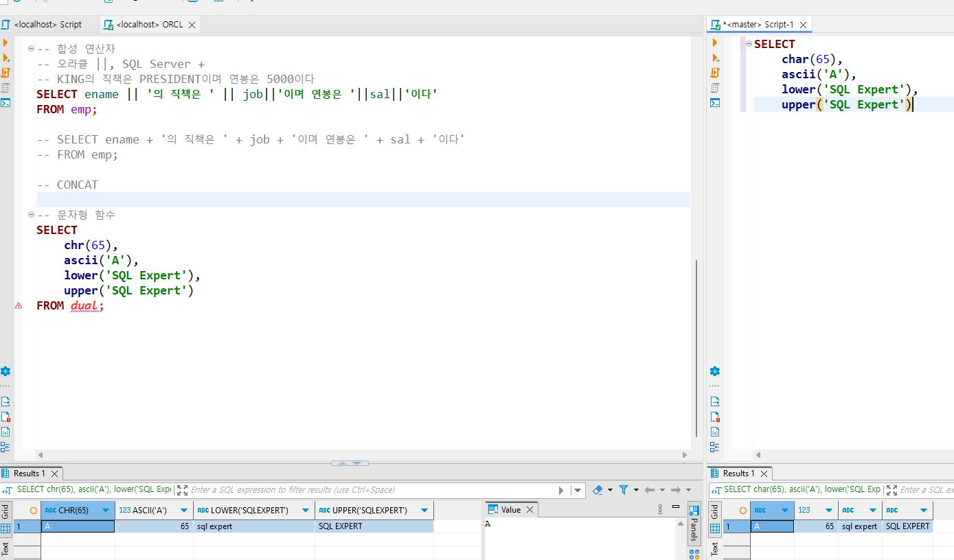954x560 pixels.
Task: Close Results 1 tab in ORCL pane
Action: point(54,474)
